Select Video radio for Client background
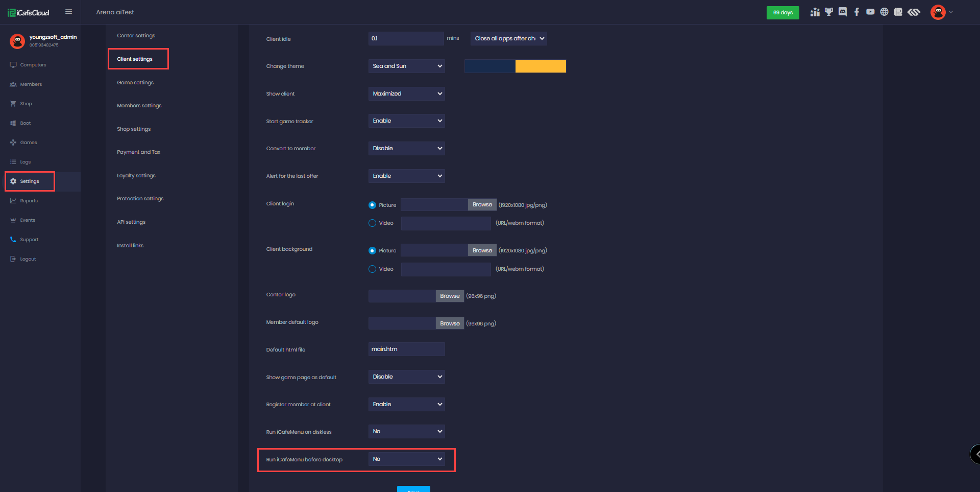This screenshot has width=980, height=492. point(372,269)
